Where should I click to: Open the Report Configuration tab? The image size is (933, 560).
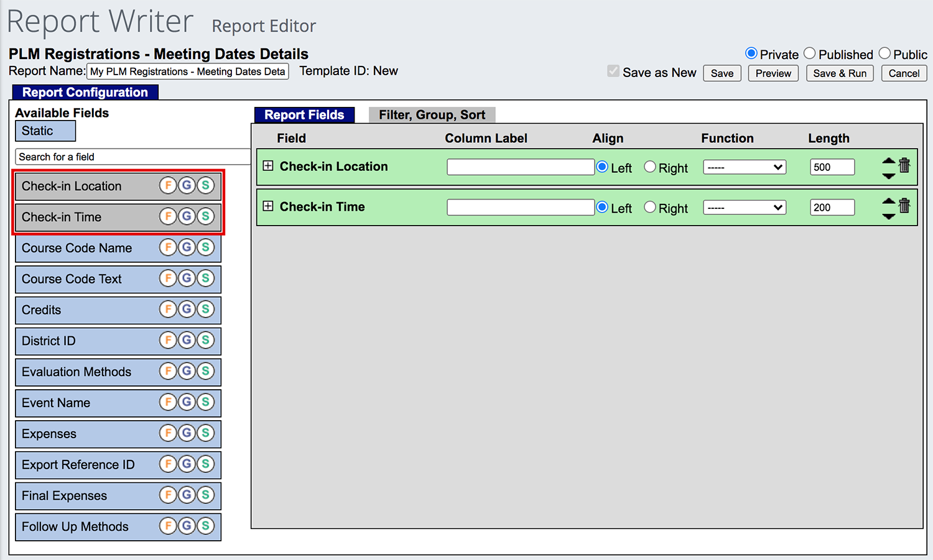pyautogui.click(x=85, y=93)
